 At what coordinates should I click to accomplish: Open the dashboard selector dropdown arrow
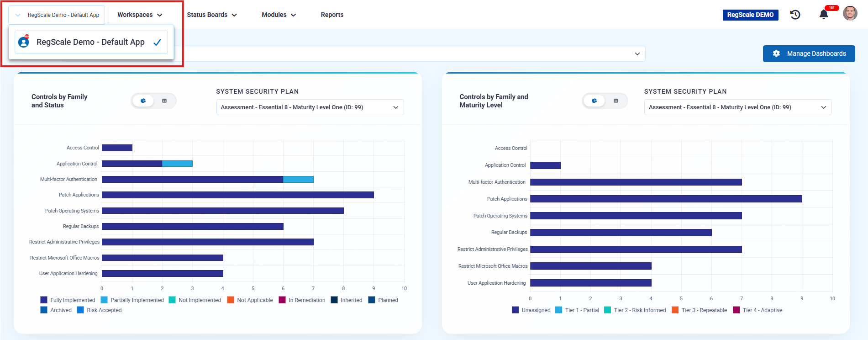pos(637,54)
